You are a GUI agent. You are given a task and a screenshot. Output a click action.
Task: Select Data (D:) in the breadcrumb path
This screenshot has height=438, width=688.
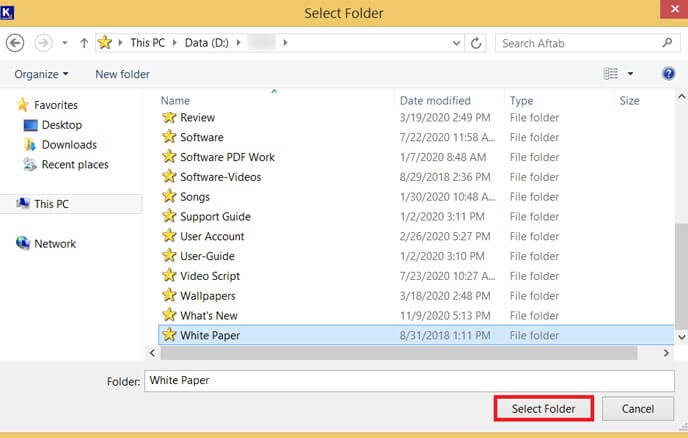[207, 43]
